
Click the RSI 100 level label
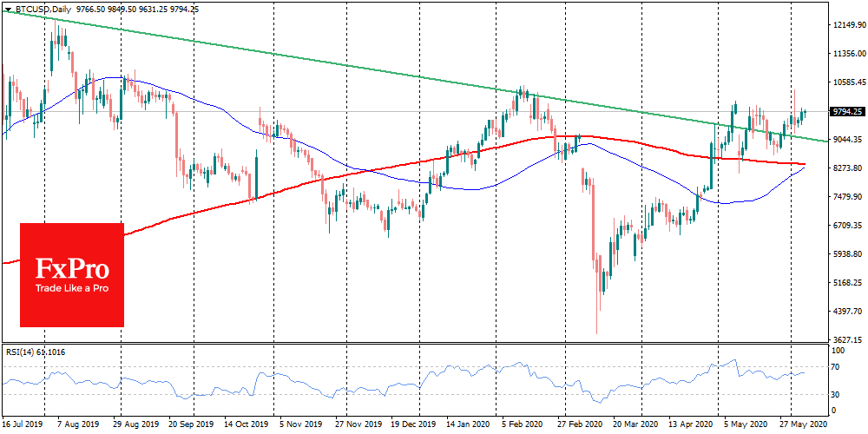pos(838,352)
